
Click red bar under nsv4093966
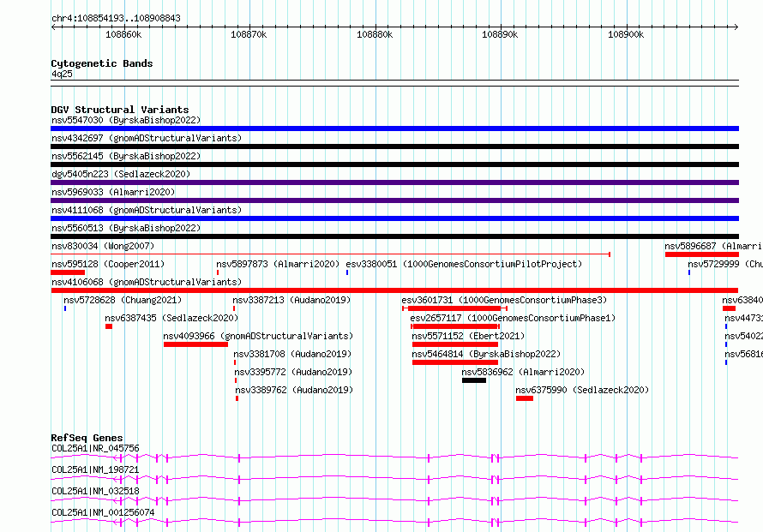tap(195, 344)
